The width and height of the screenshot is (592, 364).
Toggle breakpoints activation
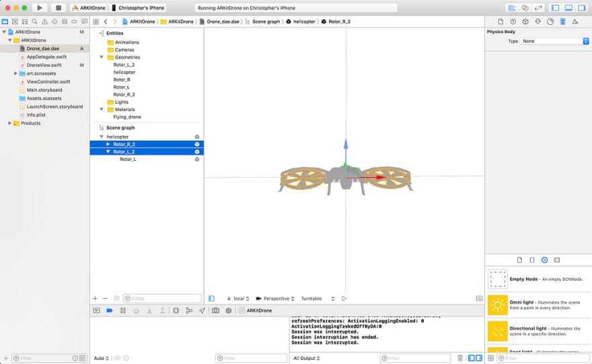[x=110, y=310]
